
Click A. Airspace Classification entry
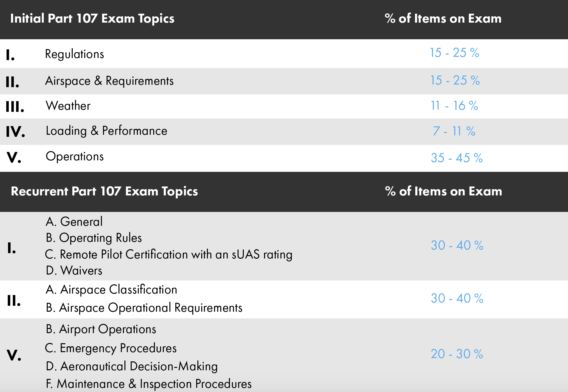pyautogui.click(x=111, y=290)
